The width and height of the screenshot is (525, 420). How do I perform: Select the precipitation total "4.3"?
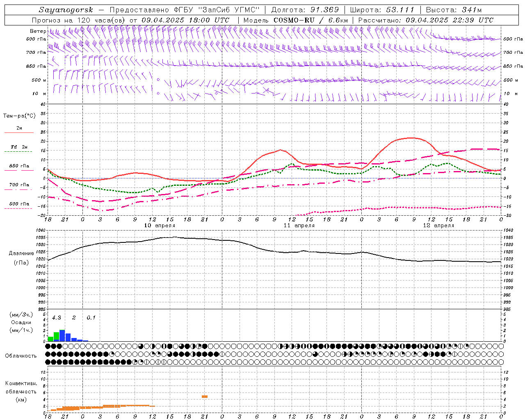[56, 317]
